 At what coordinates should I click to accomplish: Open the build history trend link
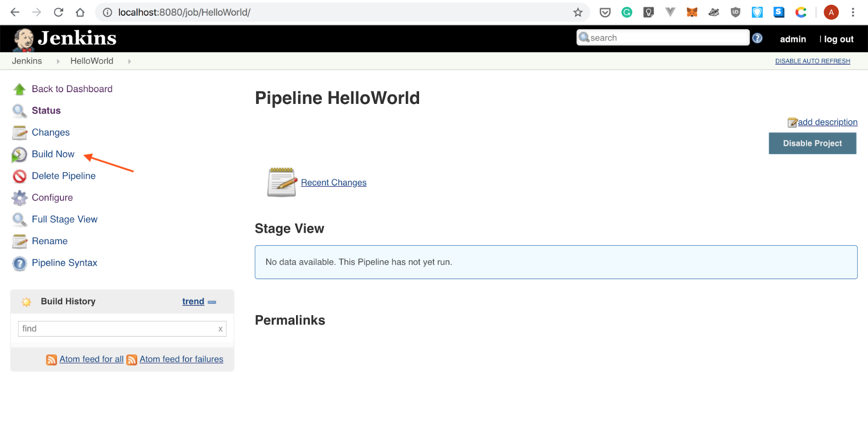pyautogui.click(x=193, y=301)
